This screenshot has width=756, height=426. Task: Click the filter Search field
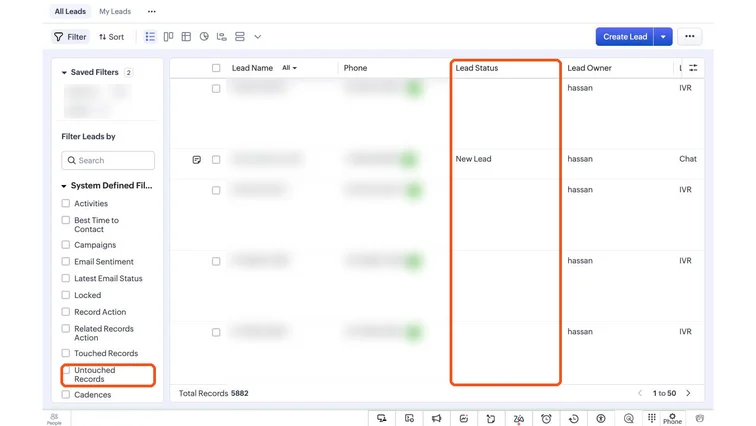pos(108,160)
